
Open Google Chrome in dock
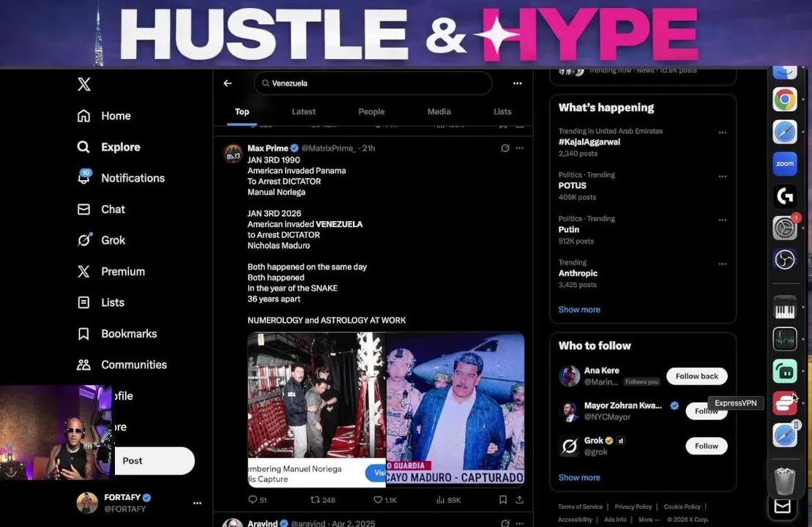(785, 100)
